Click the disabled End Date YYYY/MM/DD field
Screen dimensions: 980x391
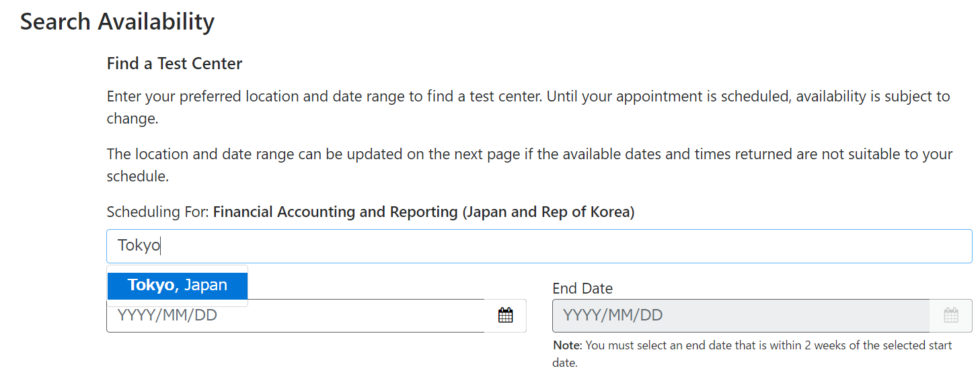click(740, 315)
